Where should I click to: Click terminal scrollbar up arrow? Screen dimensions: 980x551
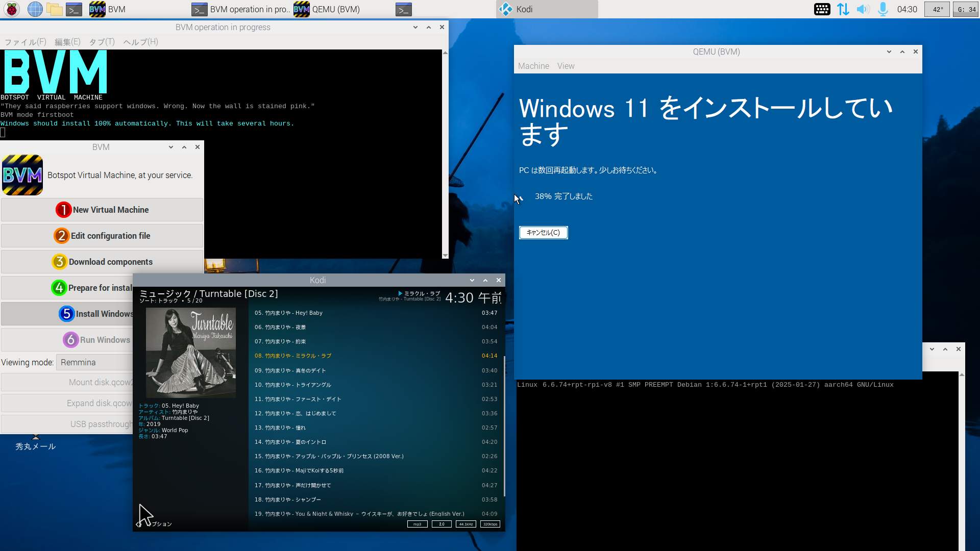click(445, 53)
